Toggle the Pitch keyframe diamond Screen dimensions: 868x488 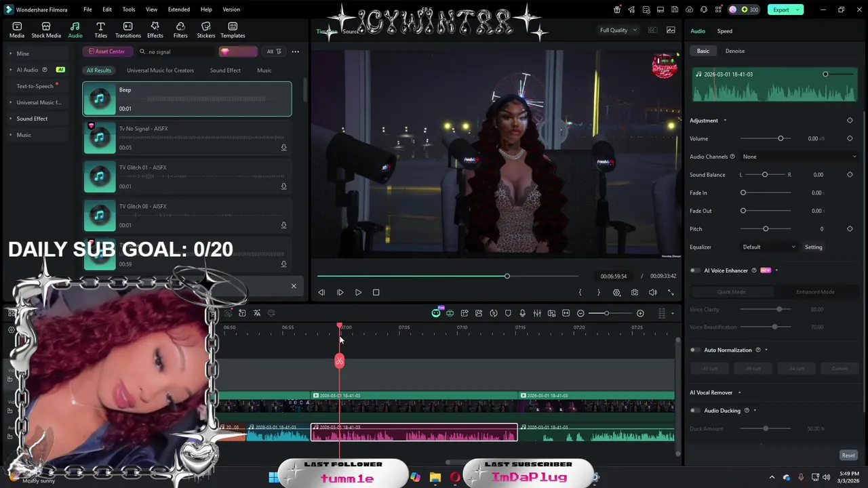tap(850, 228)
